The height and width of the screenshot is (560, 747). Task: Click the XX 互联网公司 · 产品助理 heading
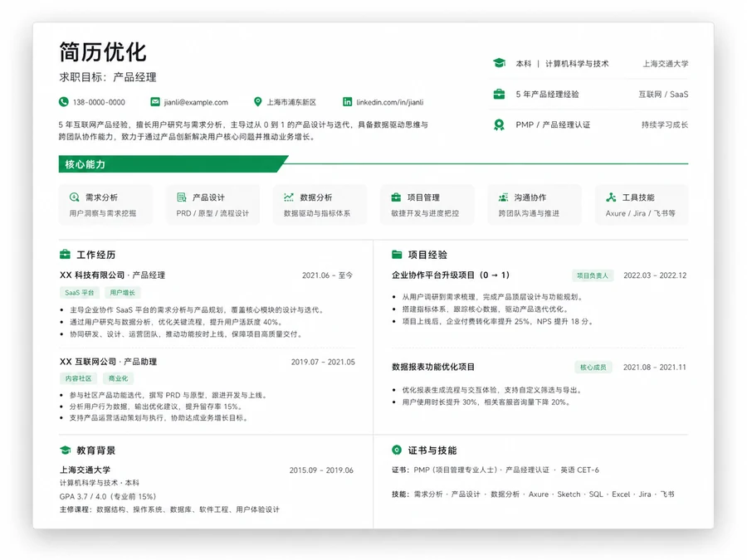(x=108, y=362)
